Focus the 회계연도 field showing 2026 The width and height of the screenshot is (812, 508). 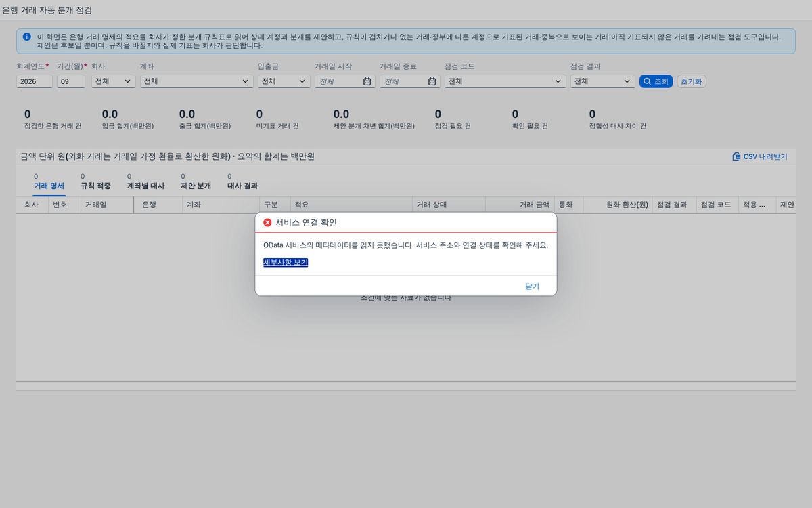pos(35,81)
